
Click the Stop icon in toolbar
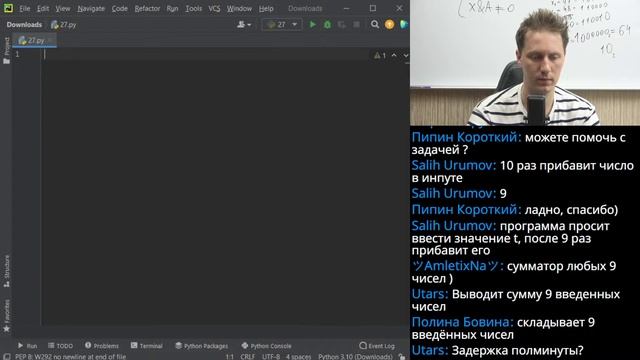(x=356, y=24)
